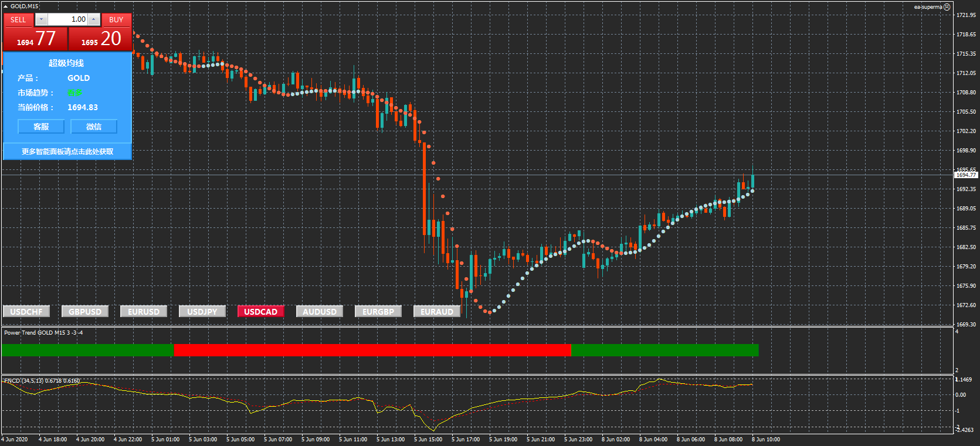
Task: Select the EURAUD symbol button
Action: click(437, 312)
